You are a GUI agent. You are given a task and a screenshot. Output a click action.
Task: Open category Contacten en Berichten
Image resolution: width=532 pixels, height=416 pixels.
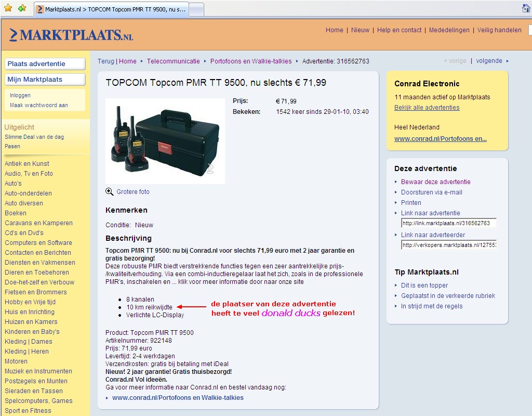coord(38,252)
